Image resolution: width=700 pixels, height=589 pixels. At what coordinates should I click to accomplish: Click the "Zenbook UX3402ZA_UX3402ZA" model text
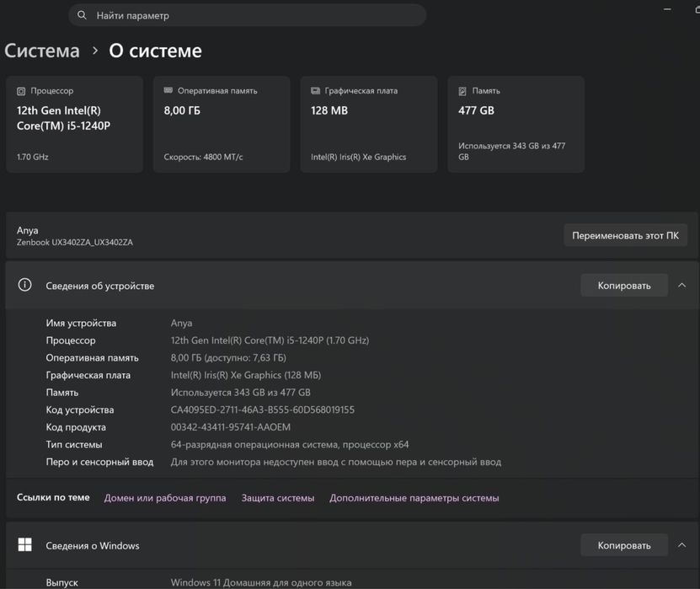[75, 242]
